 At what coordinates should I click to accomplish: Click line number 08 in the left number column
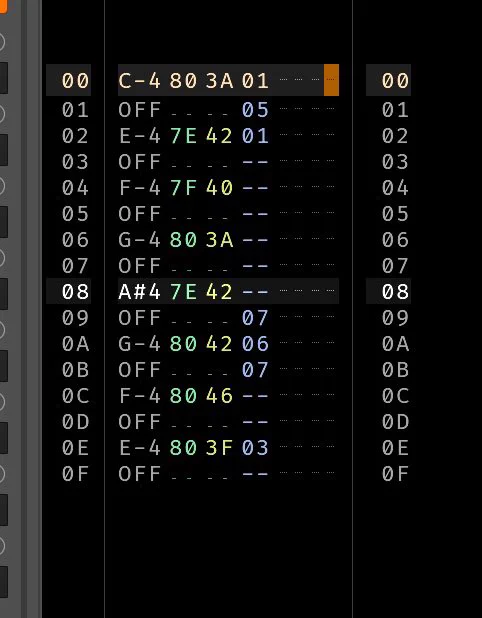click(75, 292)
